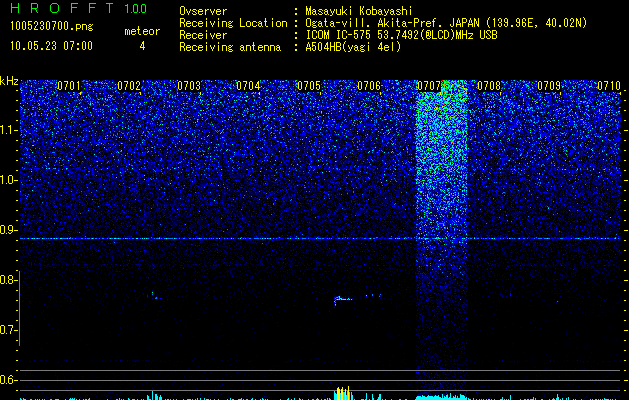The image size is (629, 400).
Task: Click the 0707 time marker
Action: (x=429, y=86)
